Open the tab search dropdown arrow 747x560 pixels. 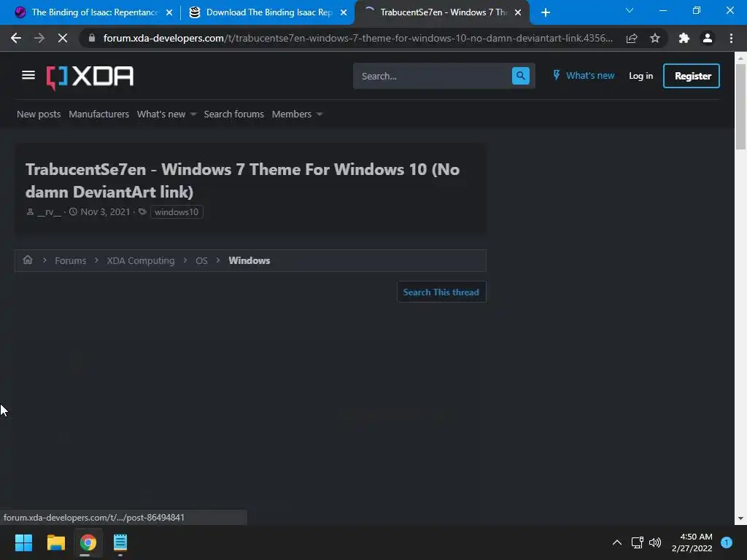coord(630,10)
